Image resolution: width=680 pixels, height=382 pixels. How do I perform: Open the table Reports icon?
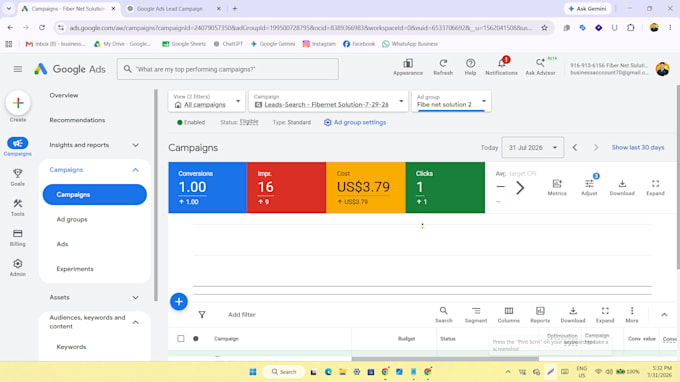[540, 315]
